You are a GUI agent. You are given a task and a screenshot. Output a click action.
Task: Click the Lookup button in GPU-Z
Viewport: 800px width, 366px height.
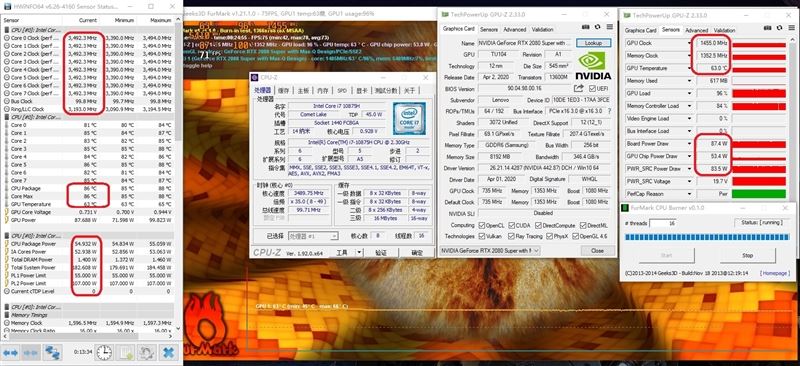pyautogui.click(x=593, y=43)
